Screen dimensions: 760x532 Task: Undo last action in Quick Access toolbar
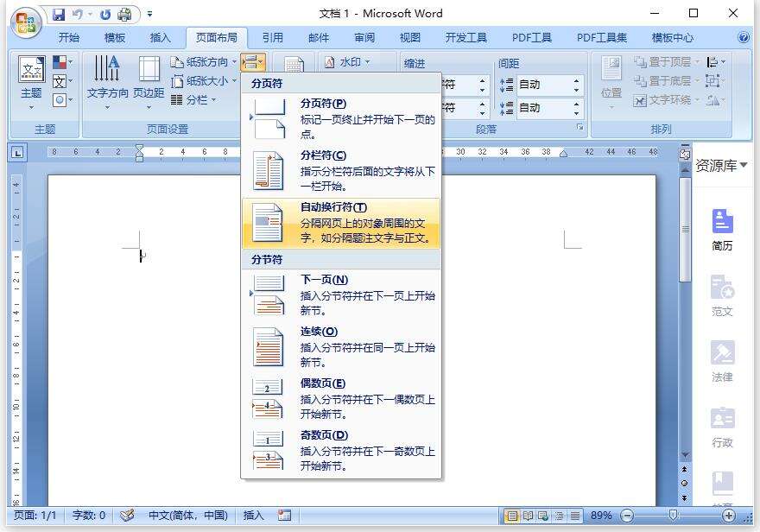click(78, 15)
